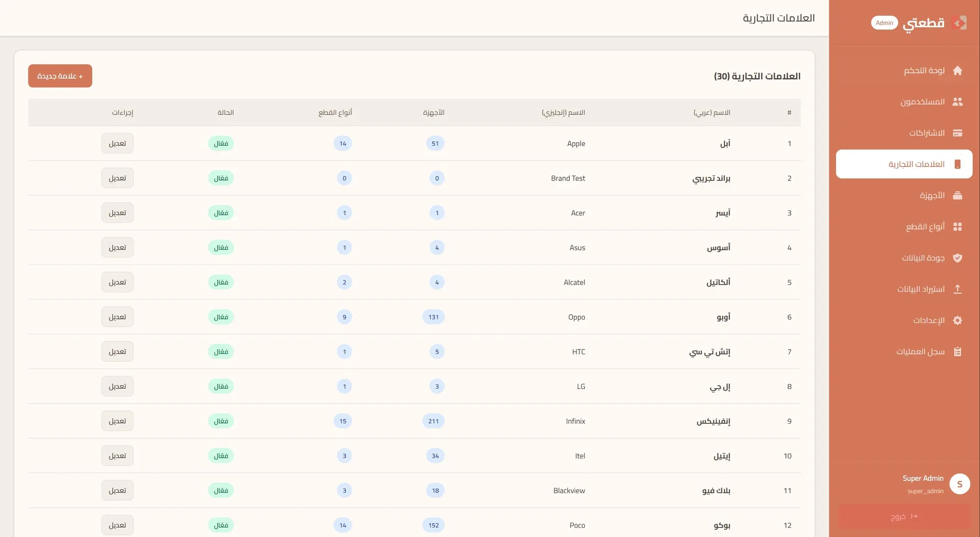Click the phone icon for العلامات التجارية
980x537 pixels.
pyautogui.click(x=958, y=164)
